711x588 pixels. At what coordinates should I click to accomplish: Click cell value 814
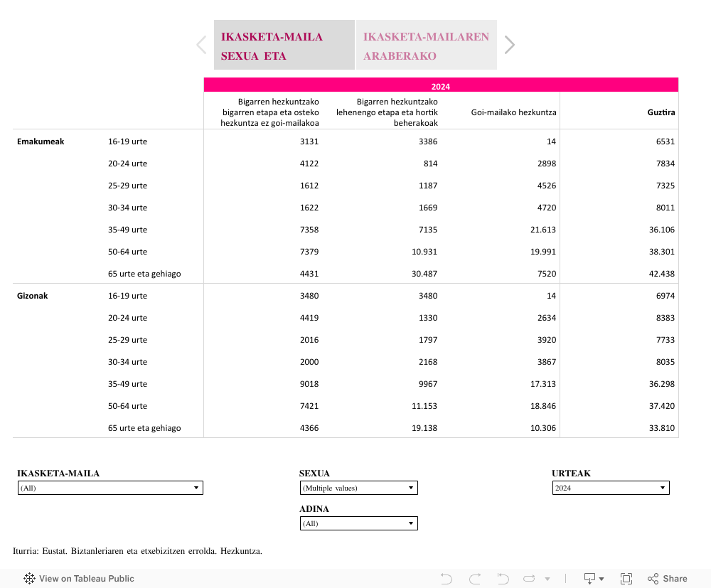pyautogui.click(x=430, y=164)
